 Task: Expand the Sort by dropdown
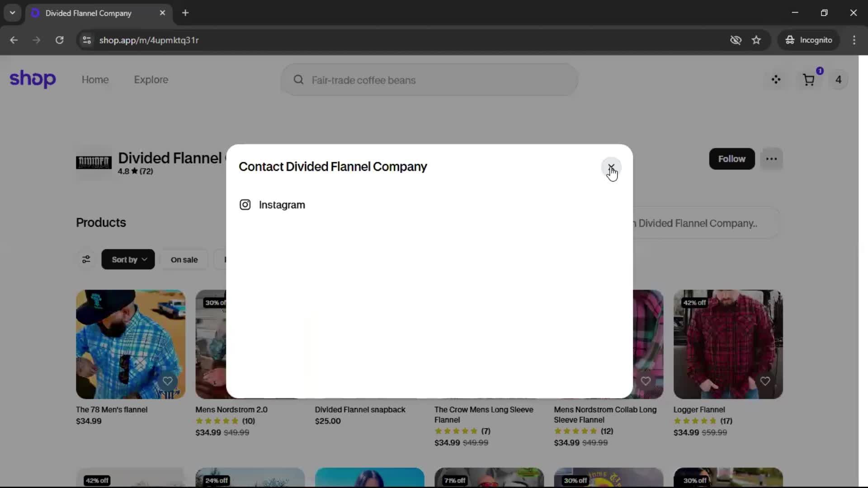click(x=128, y=259)
